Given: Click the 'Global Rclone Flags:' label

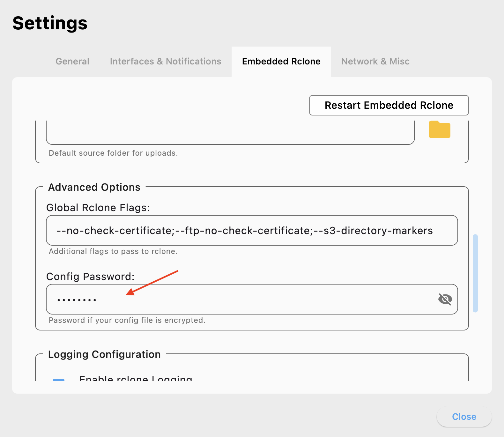Looking at the screenshot, I should click(x=98, y=208).
